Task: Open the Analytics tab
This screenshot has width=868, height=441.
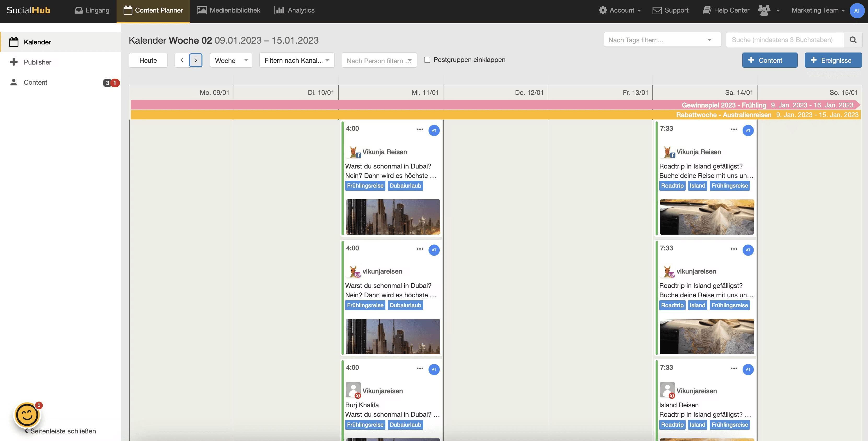Action: (x=294, y=10)
